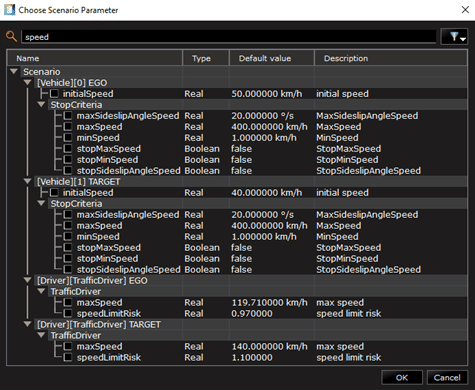Open the filter funnel dropdown
This screenshot has height=390, width=475.
coord(455,36)
